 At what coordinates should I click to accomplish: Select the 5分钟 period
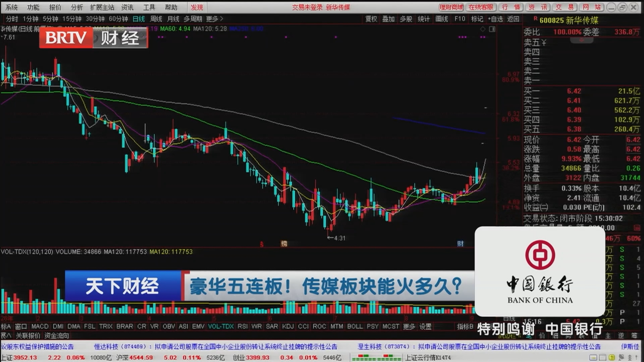[x=50, y=19]
